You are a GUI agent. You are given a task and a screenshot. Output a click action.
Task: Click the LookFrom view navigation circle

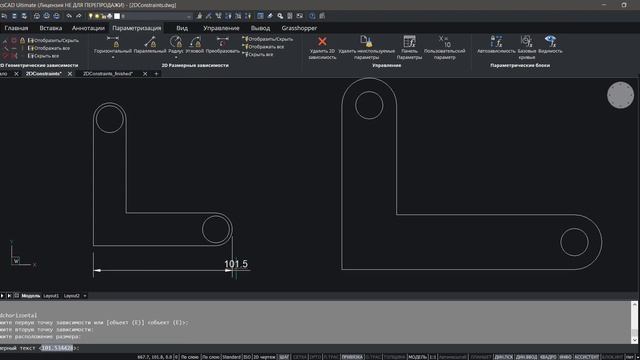(620, 95)
